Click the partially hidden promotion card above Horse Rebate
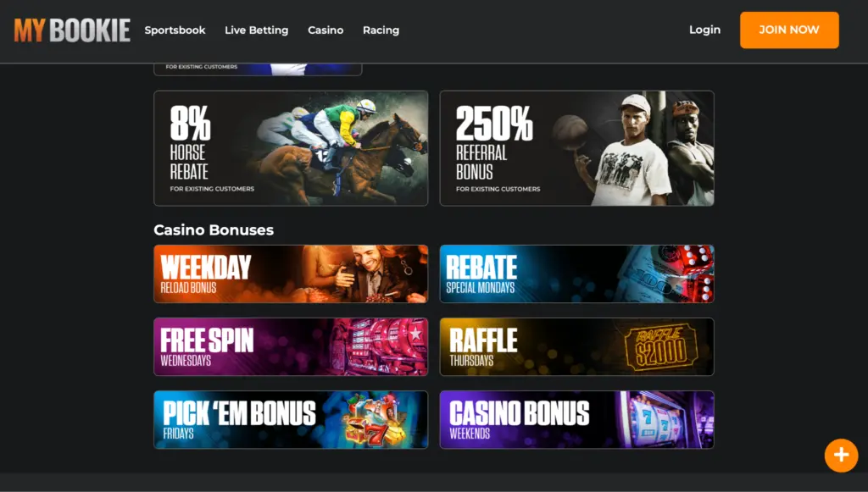Screen dimensions: 868x492 click(258, 69)
